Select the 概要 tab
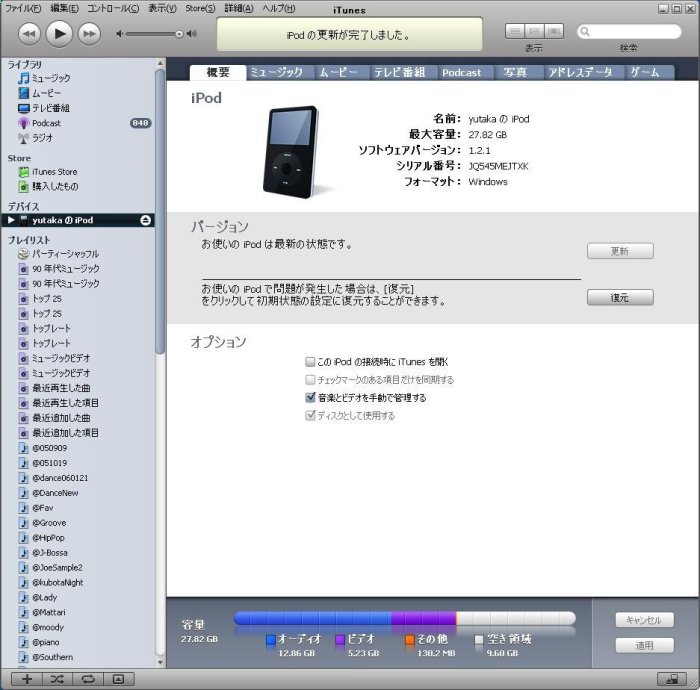Screen dimensions: 700x690 coord(218,72)
